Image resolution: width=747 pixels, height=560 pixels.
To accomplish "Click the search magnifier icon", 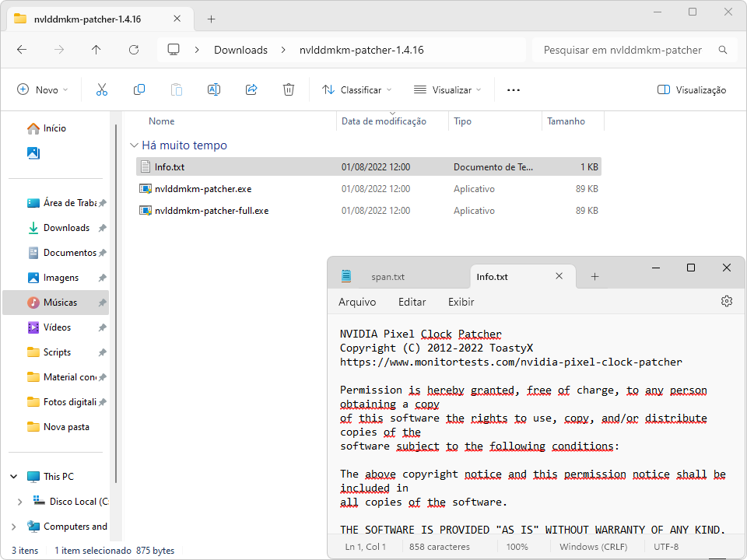I will click(723, 50).
